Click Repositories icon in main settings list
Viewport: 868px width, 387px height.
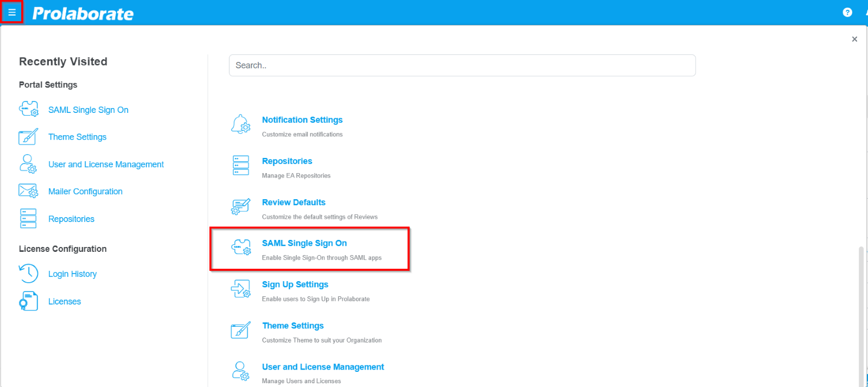(x=241, y=166)
